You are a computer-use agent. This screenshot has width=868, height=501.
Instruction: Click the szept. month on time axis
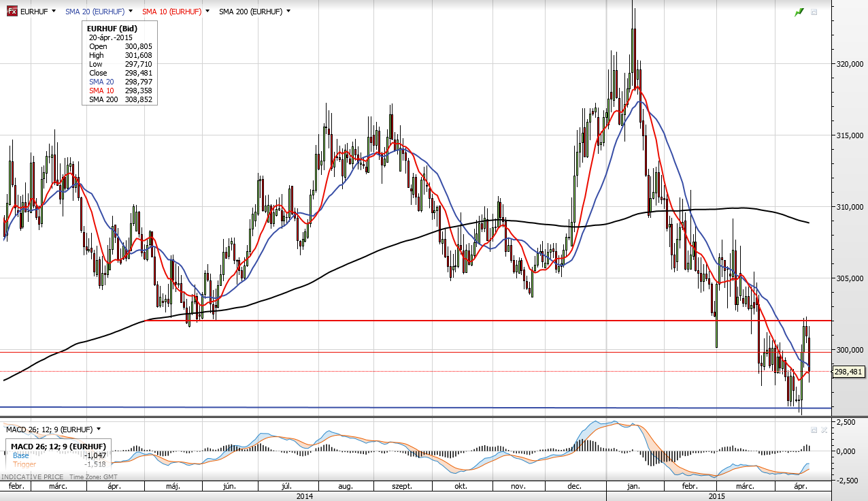pos(403,487)
